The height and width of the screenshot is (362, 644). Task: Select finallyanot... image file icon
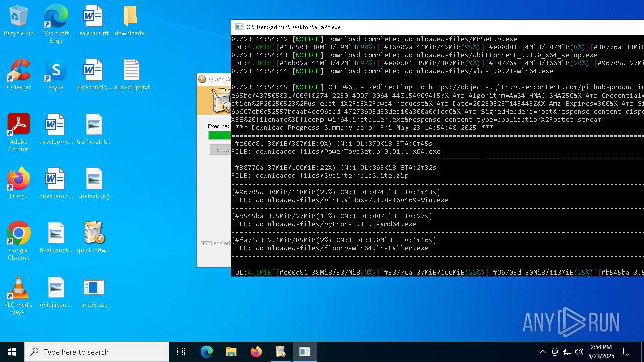click(56, 238)
